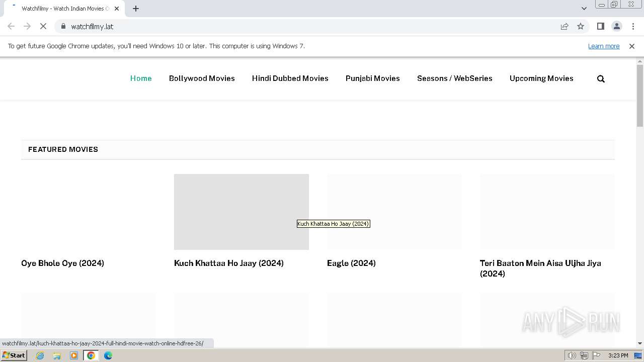Open the side panel
Viewport: 644px width, 362px height.
(600, 26)
